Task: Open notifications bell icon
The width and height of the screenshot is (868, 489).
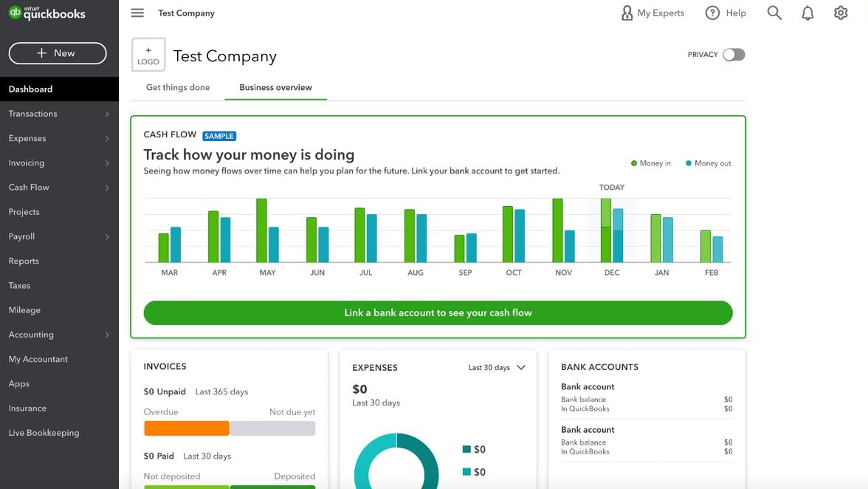Action: 807,13
